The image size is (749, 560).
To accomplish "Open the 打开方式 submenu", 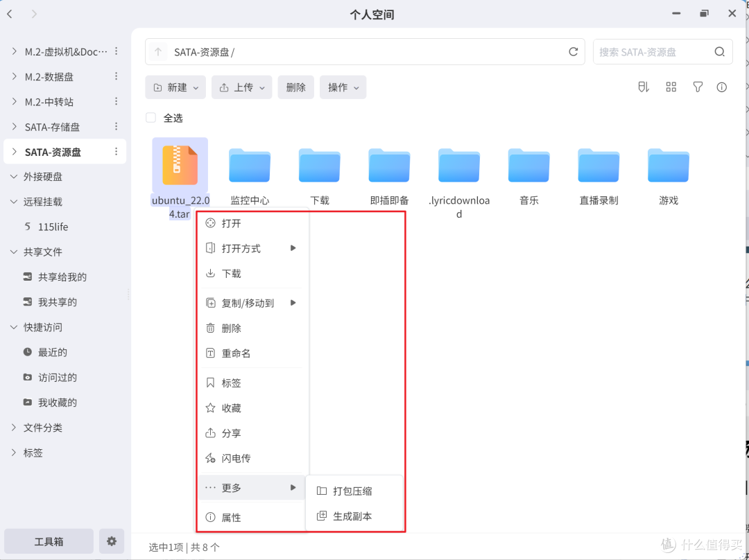I will (x=251, y=248).
